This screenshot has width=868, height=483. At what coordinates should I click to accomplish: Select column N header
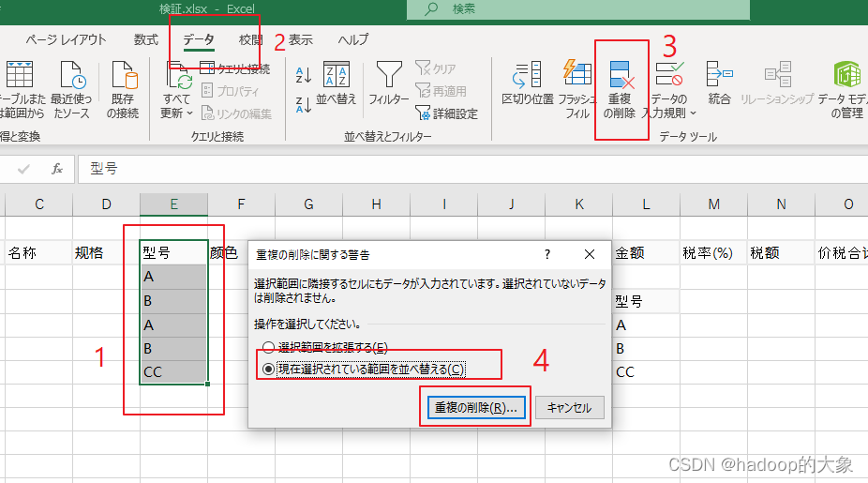(x=781, y=204)
